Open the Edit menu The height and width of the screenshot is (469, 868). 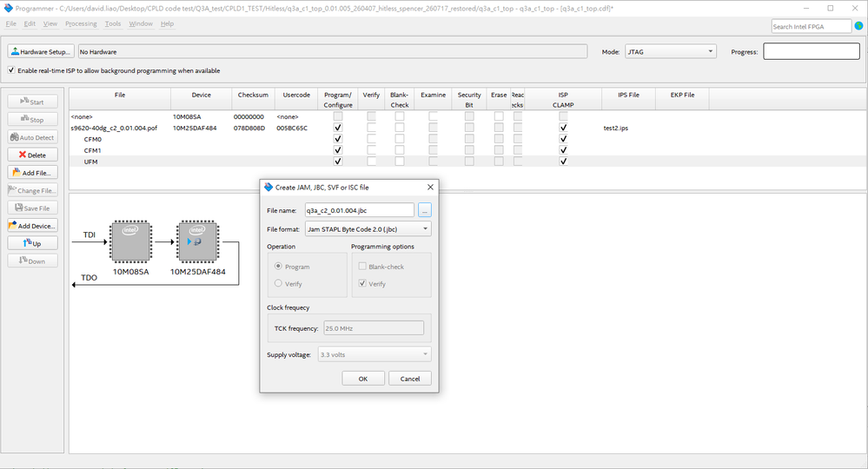(30, 23)
